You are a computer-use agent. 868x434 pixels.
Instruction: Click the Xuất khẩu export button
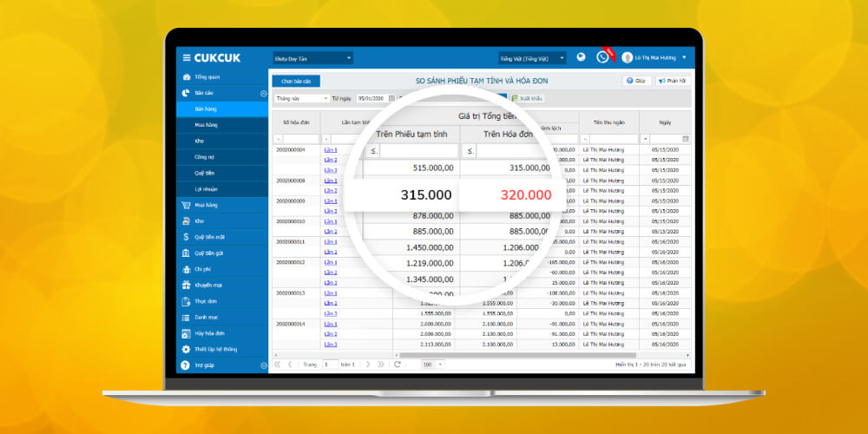pos(527,98)
